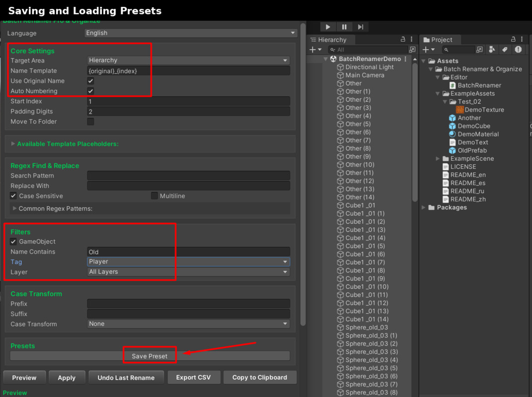The image size is (532, 397).
Task: Click the Pause button in toolbar
Action: tap(344, 27)
